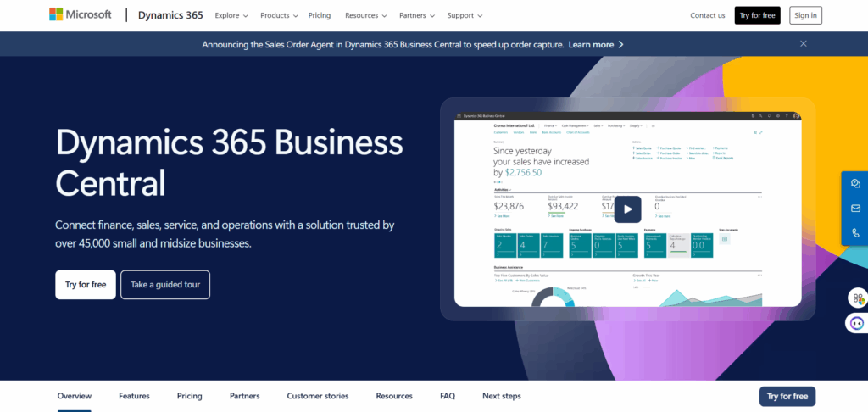
Task: Click the black Try for free header button
Action: (757, 15)
